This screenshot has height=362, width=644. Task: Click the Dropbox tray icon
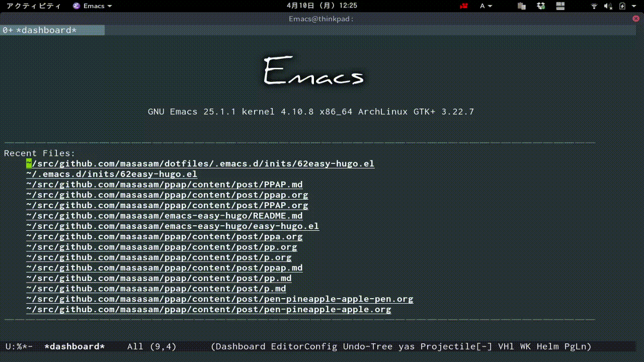(541, 6)
